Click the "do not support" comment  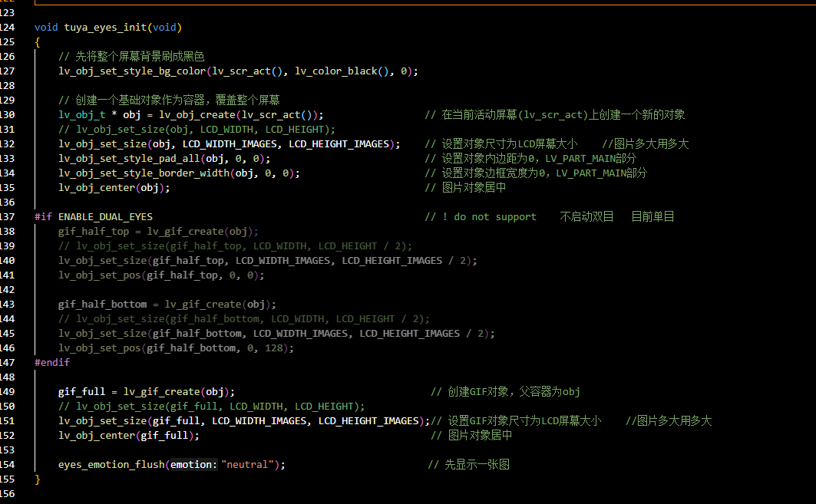[x=495, y=217]
